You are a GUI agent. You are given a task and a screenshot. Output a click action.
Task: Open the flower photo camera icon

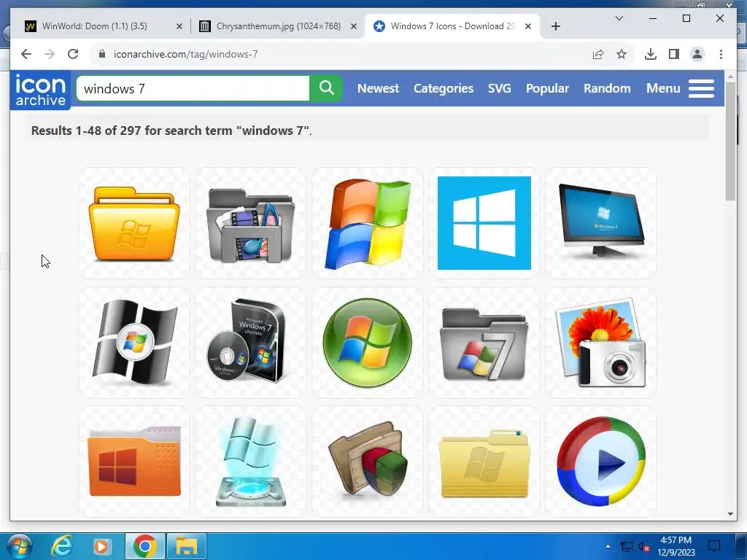click(601, 343)
